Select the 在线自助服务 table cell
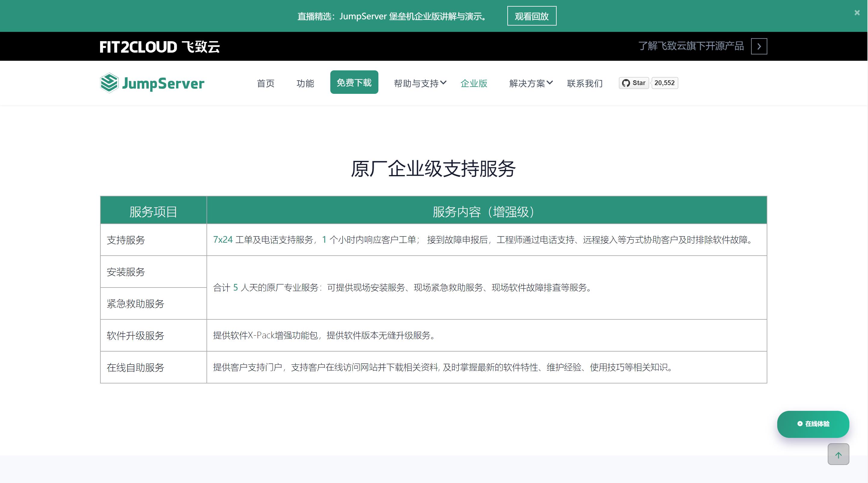Viewport: 868px width, 483px height. [153, 367]
